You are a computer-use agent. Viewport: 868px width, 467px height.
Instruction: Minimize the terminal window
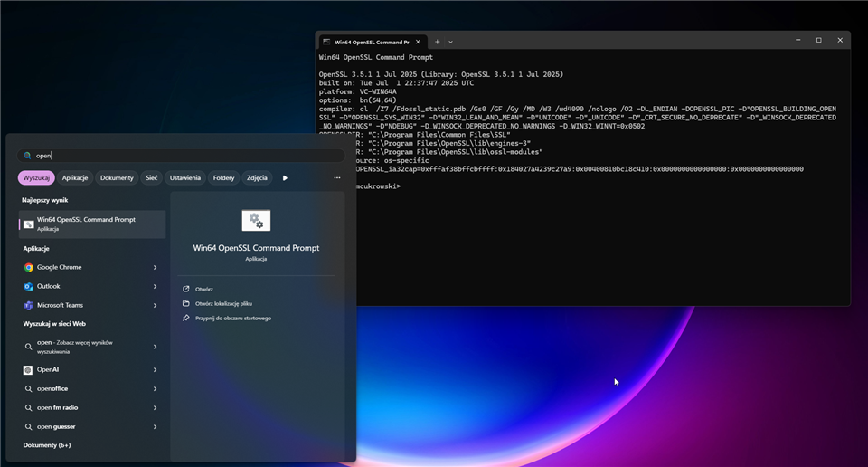[797, 41]
